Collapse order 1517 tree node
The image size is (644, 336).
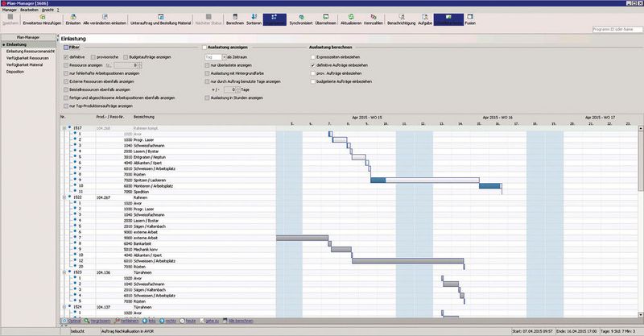click(x=64, y=128)
